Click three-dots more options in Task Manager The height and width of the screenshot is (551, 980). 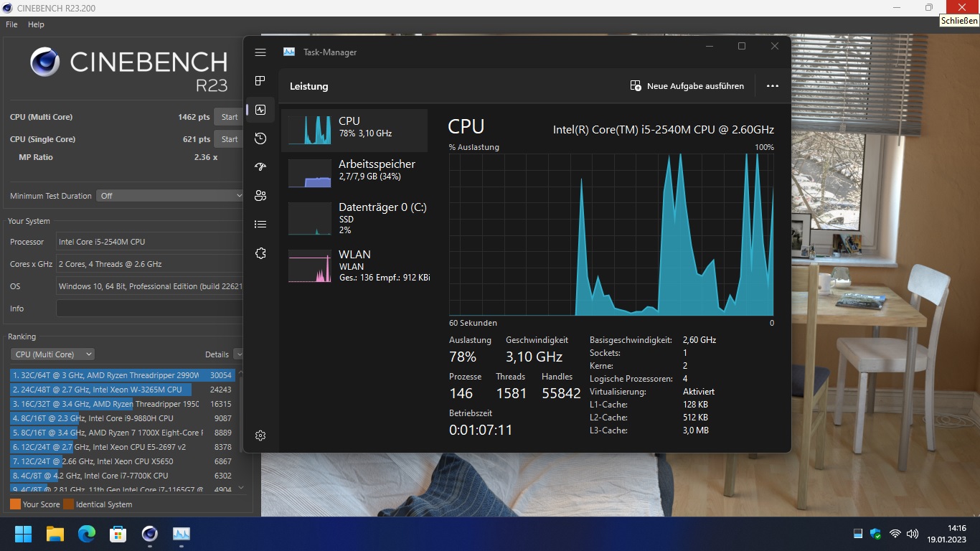772,86
